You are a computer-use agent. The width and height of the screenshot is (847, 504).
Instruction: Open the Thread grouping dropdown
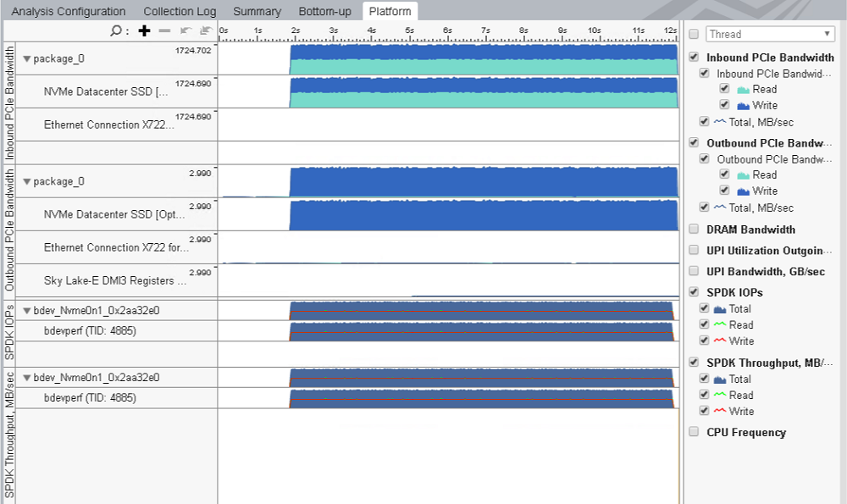coord(770,34)
